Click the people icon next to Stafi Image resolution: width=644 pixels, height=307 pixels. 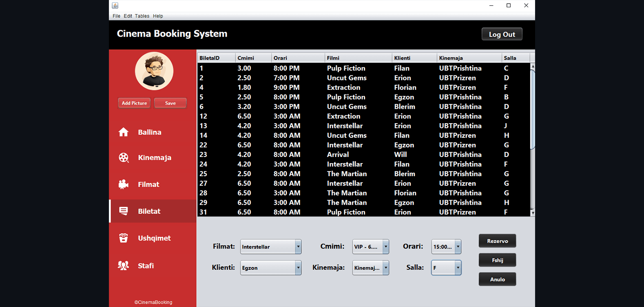click(124, 265)
